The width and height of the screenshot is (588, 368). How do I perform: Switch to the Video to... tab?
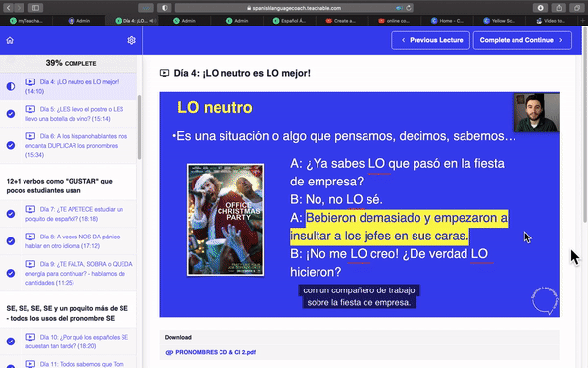[551, 21]
